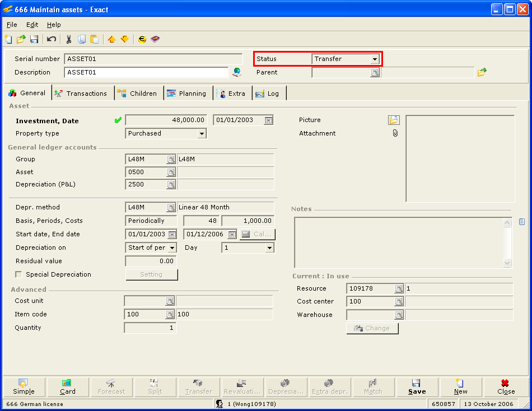This screenshot has width=532, height=411.
Task: Open the Depreciation on dropdown
Action: 172,247
